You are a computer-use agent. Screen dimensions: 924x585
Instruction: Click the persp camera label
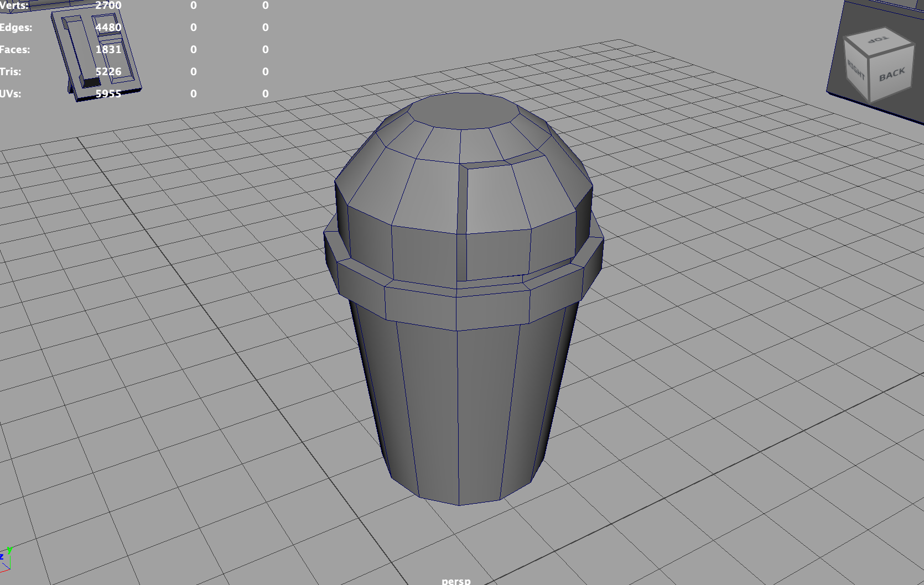click(x=456, y=581)
